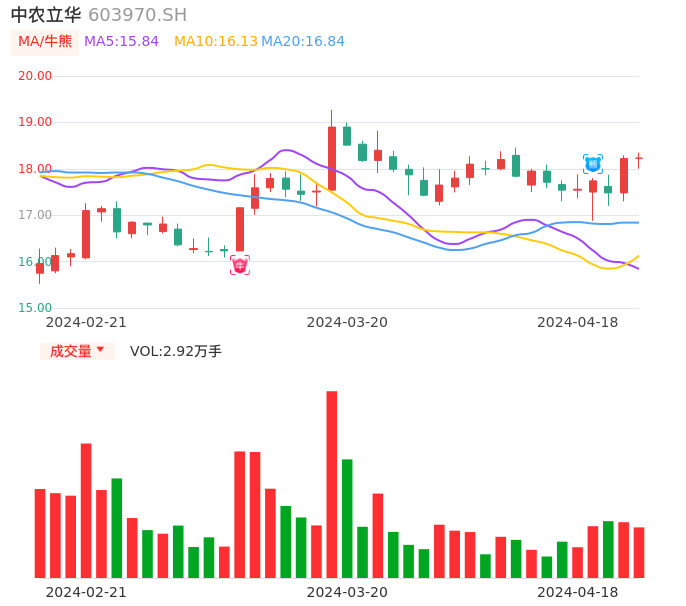
Task: Click the tallest green volume bar
Action: point(347,518)
